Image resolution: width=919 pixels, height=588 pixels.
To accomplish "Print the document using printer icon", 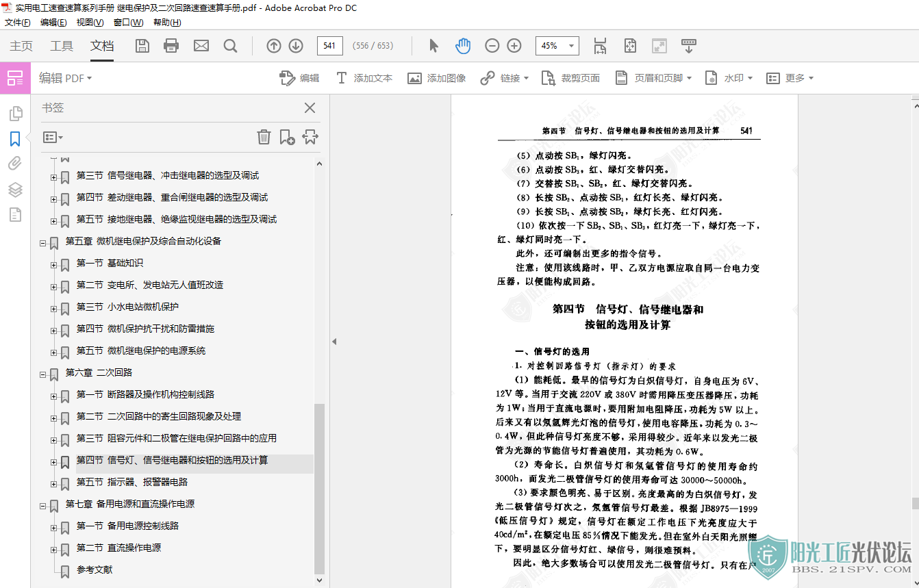I will tap(171, 46).
